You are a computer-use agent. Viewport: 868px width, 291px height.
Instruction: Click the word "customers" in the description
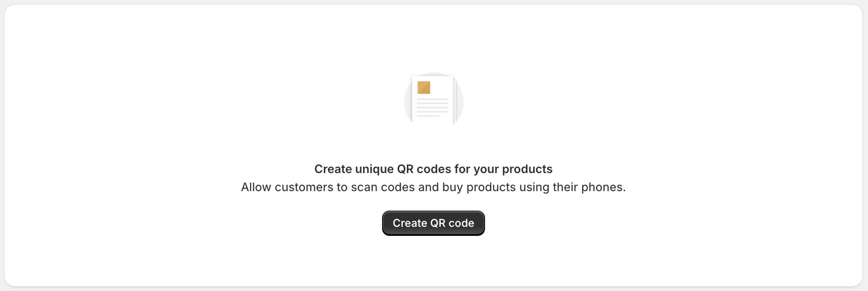tap(304, 187)
